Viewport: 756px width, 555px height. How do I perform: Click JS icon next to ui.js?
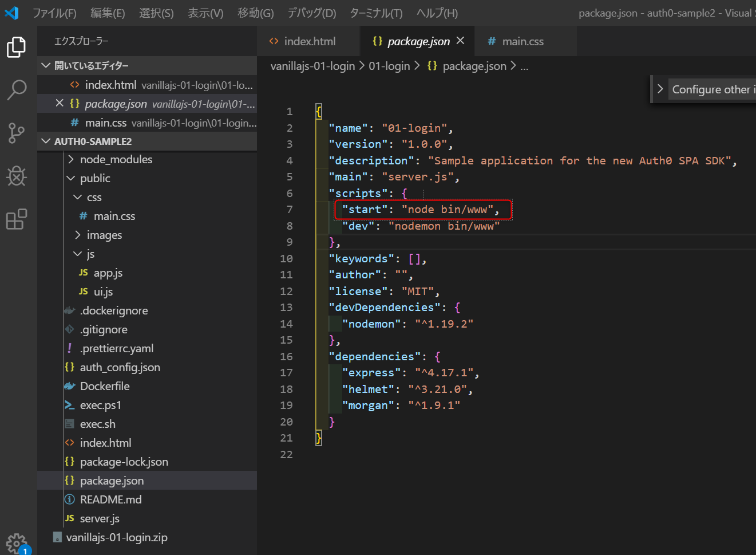84,292
